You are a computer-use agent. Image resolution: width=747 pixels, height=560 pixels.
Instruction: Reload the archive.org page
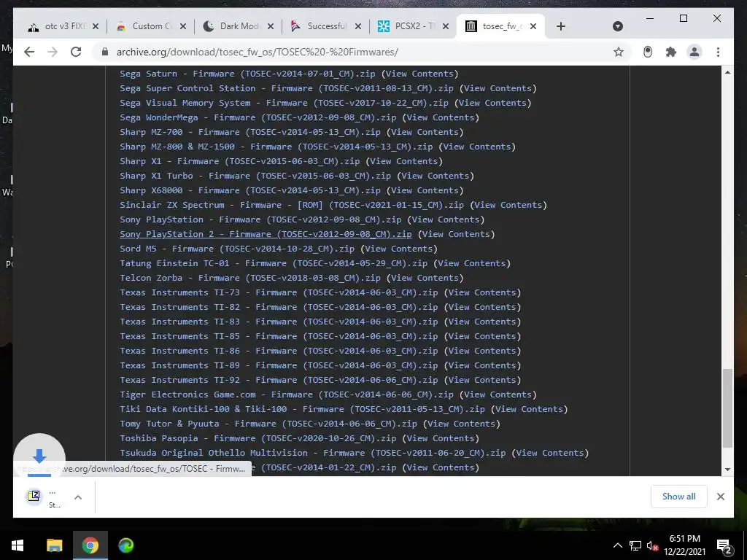click(x=76, y=52)
